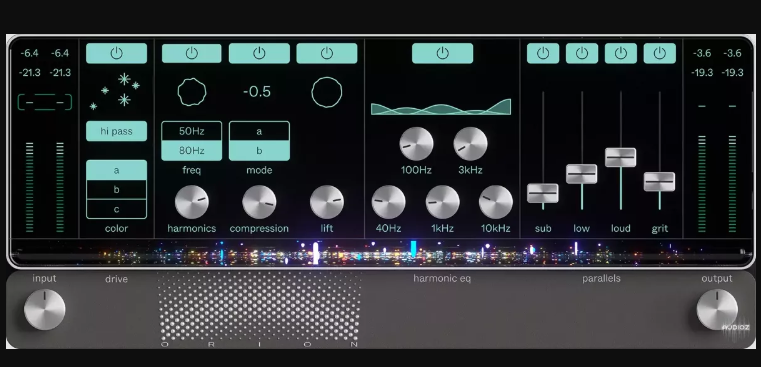Click the hi pass button
The image size is (761, 367).
[x=116, y=131]
